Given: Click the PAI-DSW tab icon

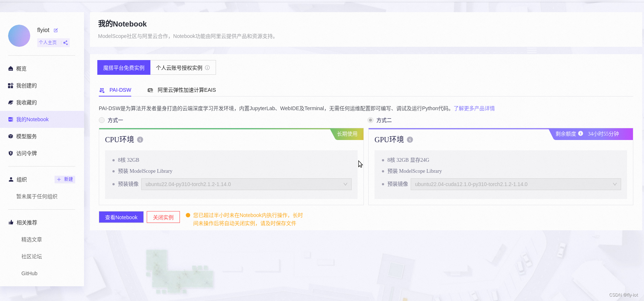Looking at the screenshot, I should (x=102, y=90).
